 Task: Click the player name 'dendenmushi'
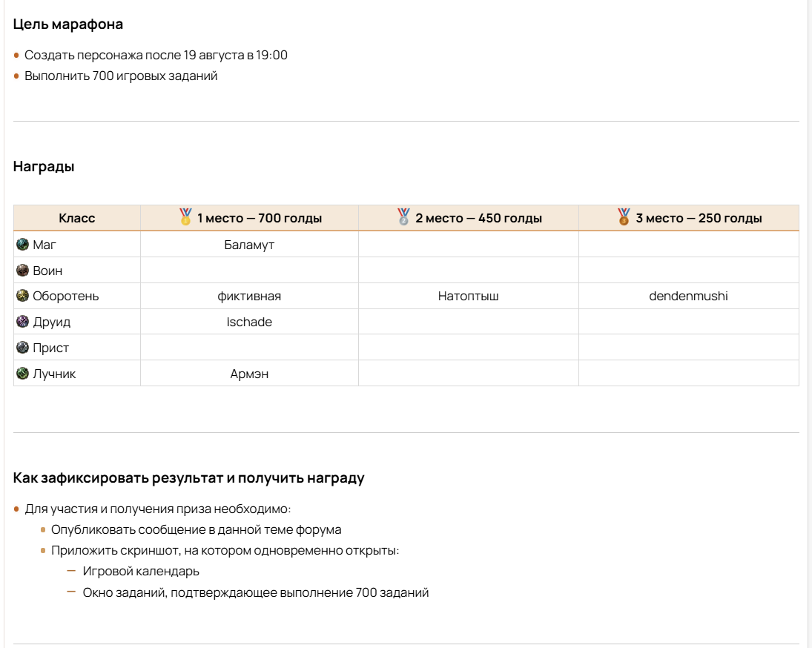point(688,296)
